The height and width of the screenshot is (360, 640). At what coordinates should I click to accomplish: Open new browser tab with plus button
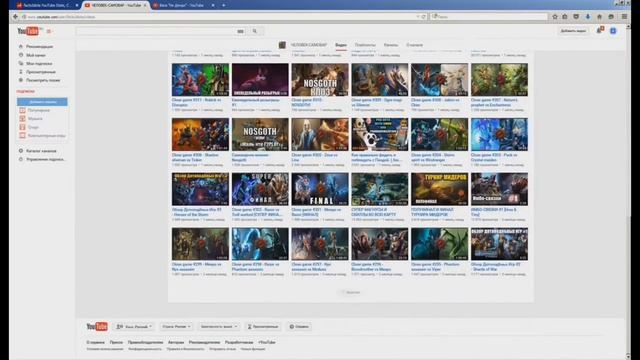point(223,5)
